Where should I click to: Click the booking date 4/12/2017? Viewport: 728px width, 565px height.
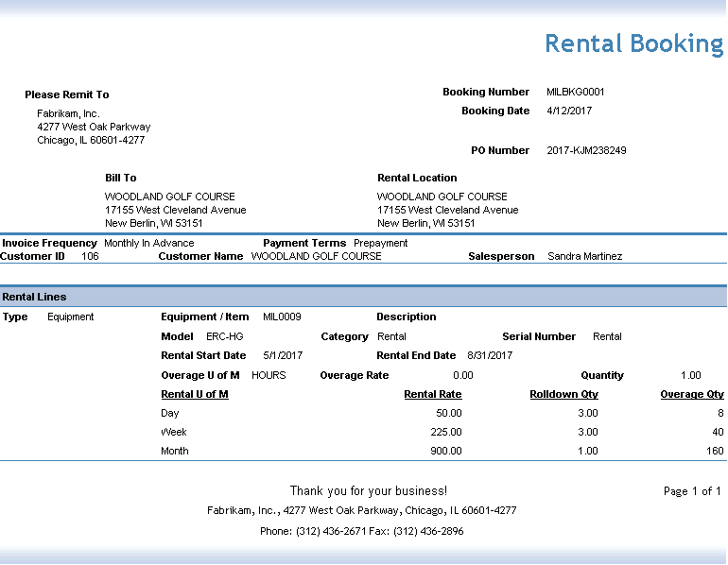point(569,111)
